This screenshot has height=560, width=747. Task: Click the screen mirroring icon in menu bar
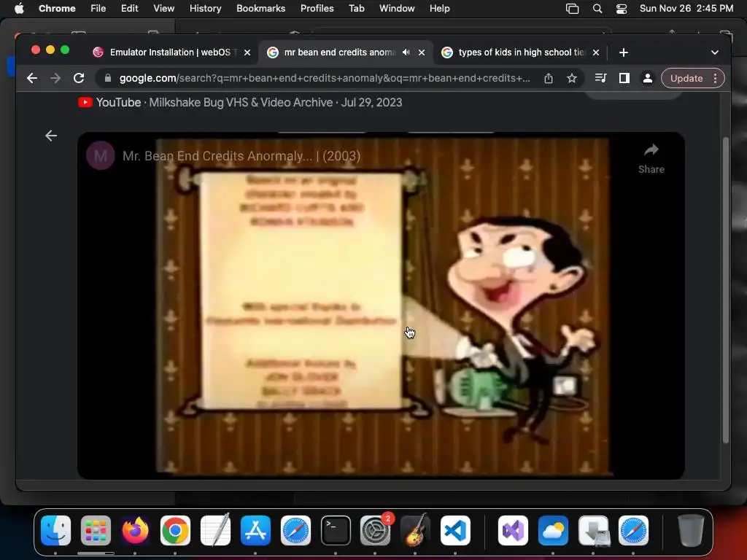coord(572,9)
